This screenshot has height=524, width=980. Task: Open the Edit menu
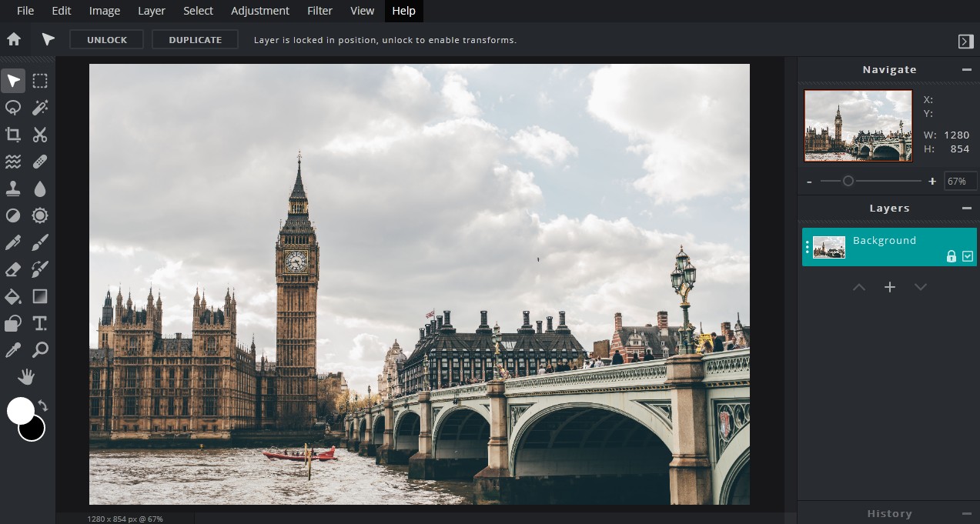tap(62, 11)
